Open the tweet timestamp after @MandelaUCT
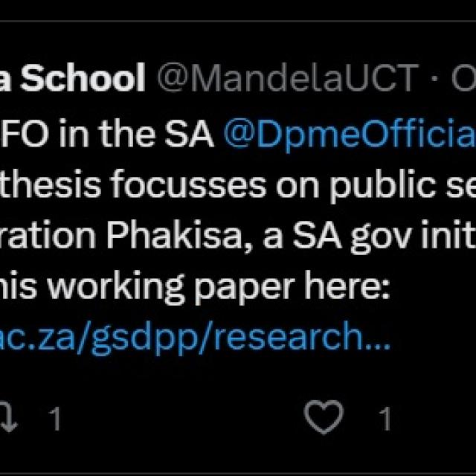 coord(464,78)
